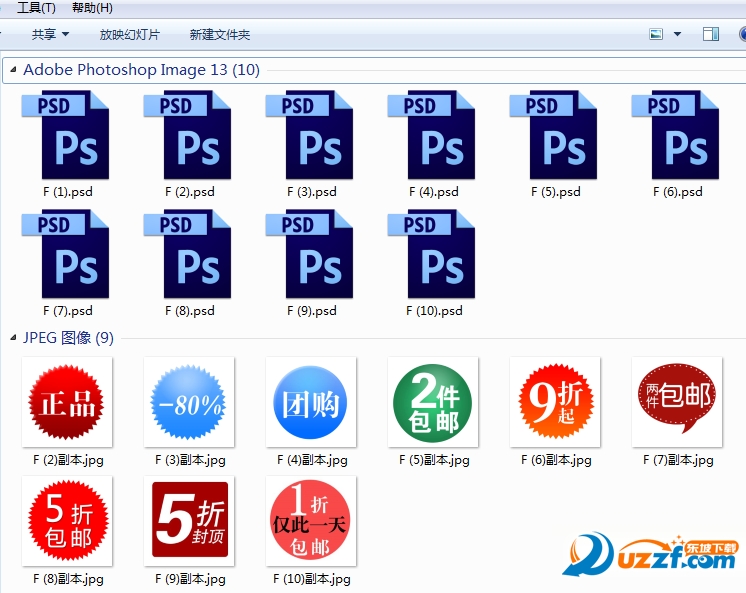
Task: Click the file name F (10).psd
Action: 434,311
